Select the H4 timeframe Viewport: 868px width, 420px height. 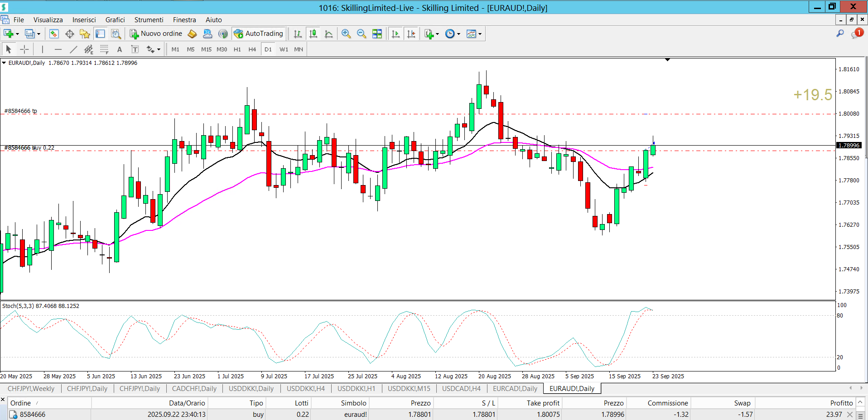[x=252, y=49]
